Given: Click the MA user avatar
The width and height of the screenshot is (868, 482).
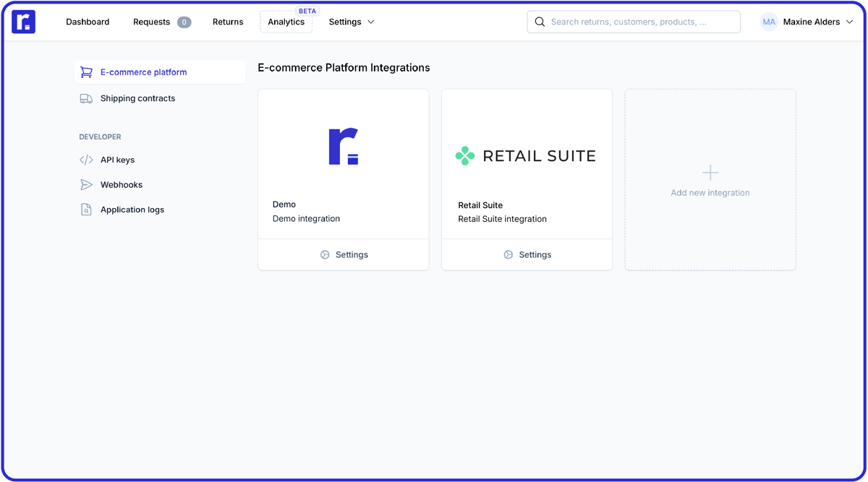Looking at the screenshot, I should pyautogui.click(x=769, y=22).
